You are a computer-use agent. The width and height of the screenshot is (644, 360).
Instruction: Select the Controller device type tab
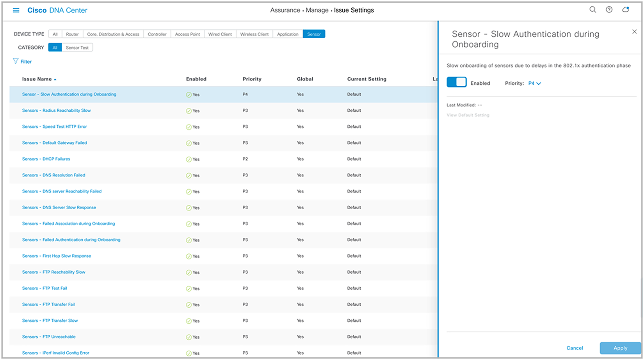pyautogui.click(x=157, y=34)
